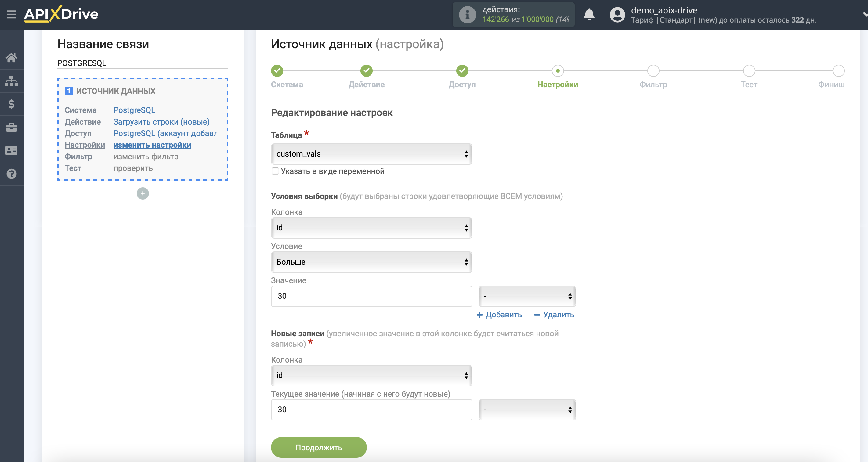The width and height of the screenshot is (868, 462).
Task: Click the actions info icon
Action: pos(467,14)
